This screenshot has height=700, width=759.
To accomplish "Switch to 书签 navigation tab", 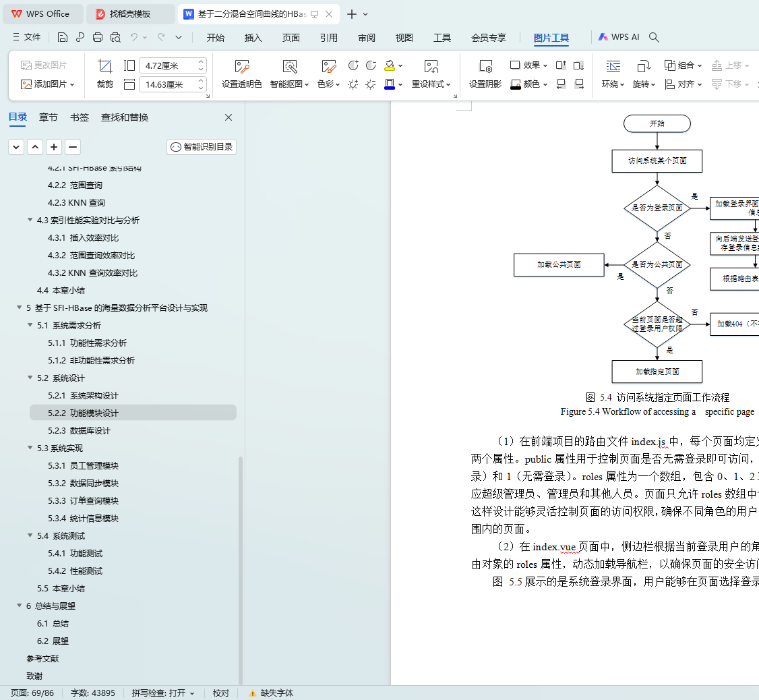I will (x=80, y=117).
